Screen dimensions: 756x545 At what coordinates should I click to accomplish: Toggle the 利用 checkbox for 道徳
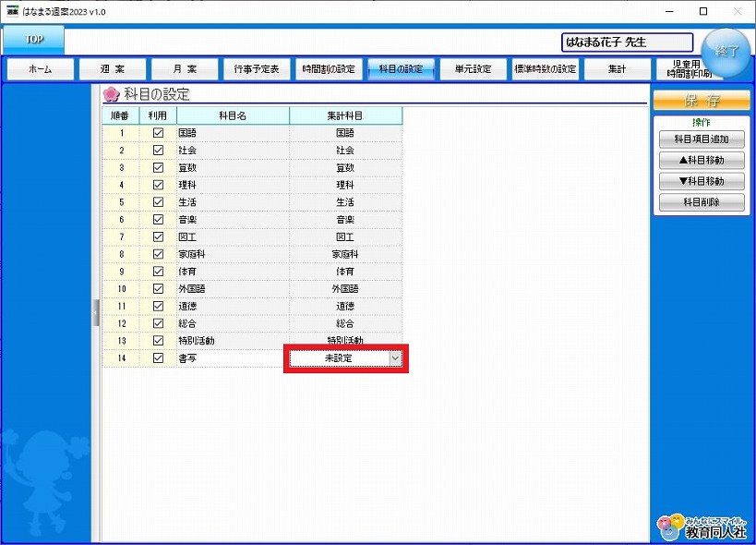[x=158, y=306]
